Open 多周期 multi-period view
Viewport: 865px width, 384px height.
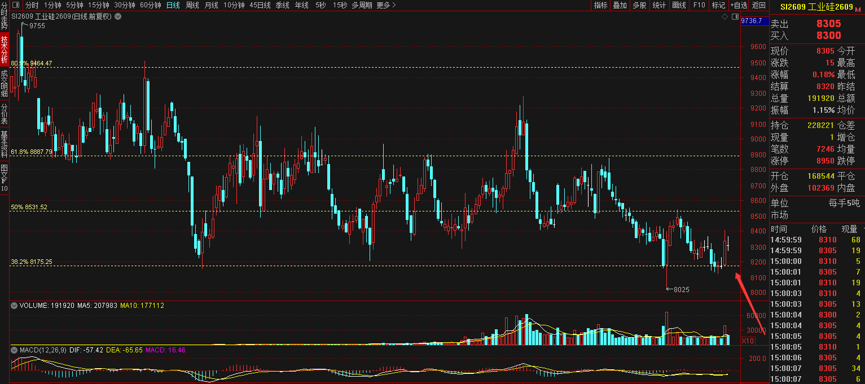click(x=361, y=5)
